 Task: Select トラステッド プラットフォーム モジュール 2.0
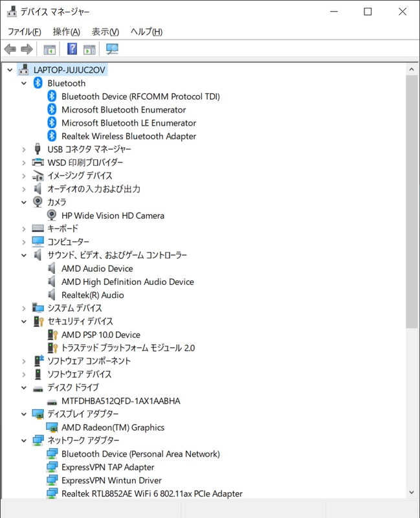pyautogui.click(x=128, y=348)
